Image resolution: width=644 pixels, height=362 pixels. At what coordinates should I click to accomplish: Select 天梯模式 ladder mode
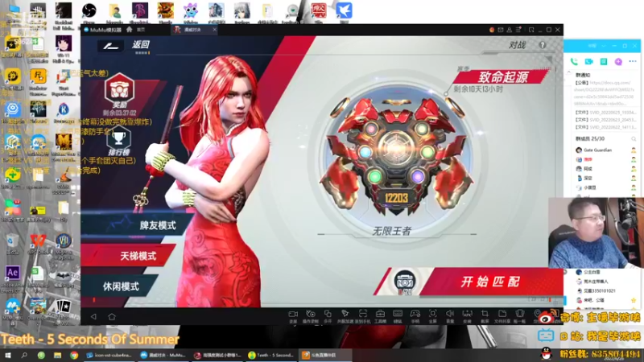click(x=138, y=256)
